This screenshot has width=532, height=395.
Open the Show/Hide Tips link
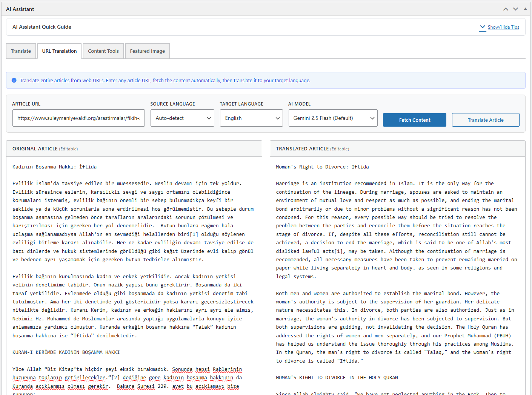503,27
